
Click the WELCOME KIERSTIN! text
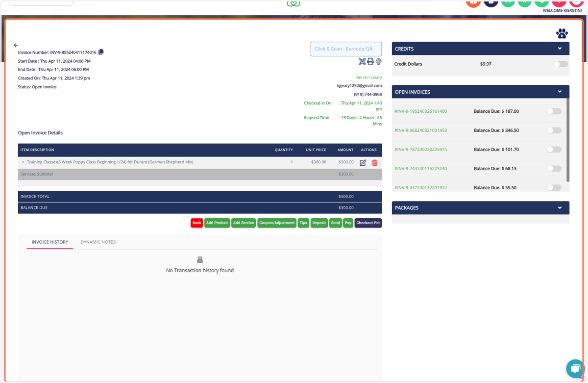tap(563, 10)
